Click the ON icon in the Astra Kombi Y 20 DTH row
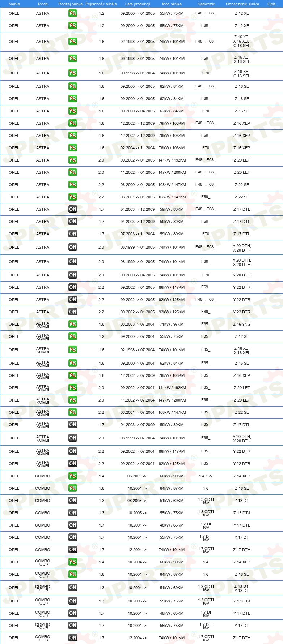The image size is (283, 644). click(73, 438)
